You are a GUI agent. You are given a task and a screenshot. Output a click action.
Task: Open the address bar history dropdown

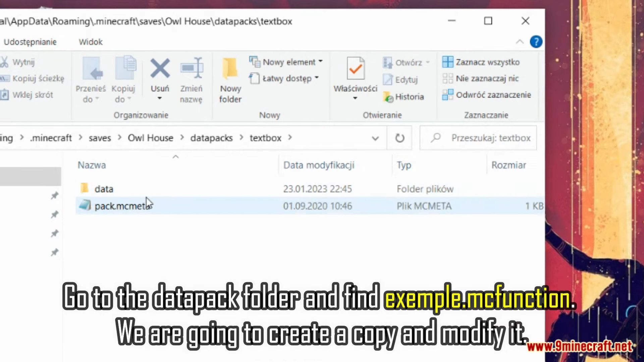375,138
